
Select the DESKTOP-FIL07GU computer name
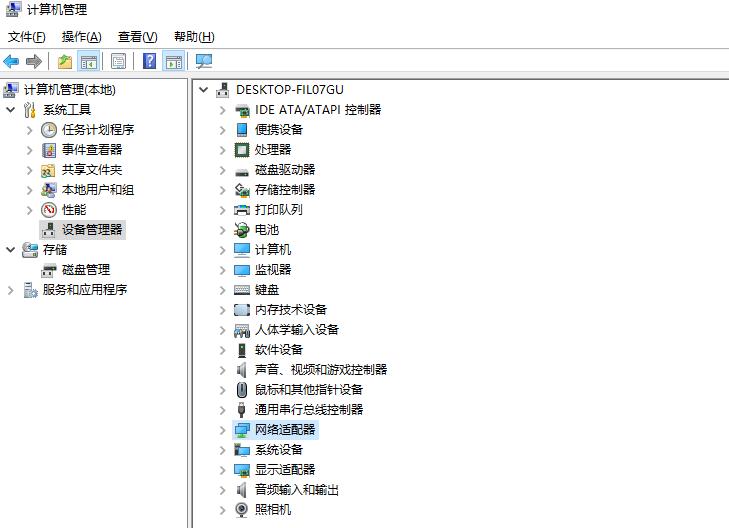[290, 90]
